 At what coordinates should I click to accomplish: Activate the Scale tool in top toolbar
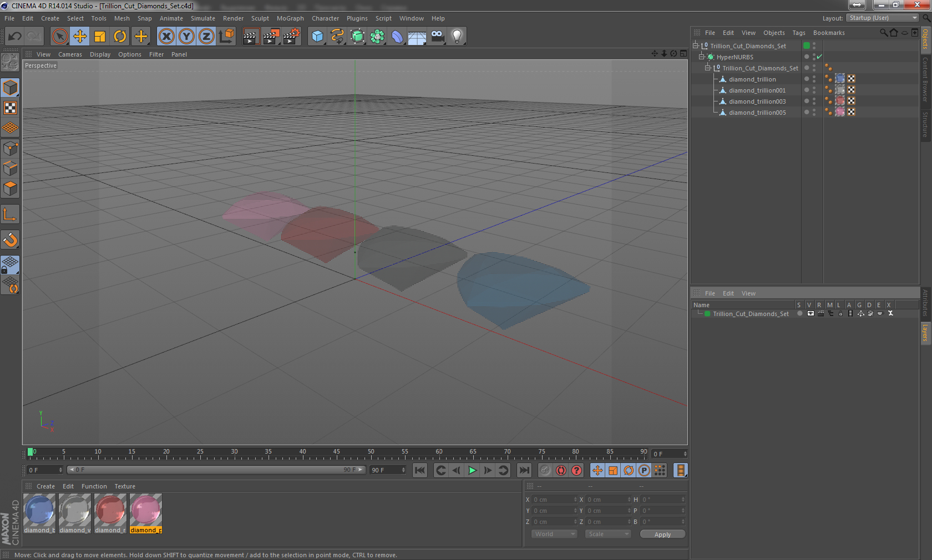point(100,37)
